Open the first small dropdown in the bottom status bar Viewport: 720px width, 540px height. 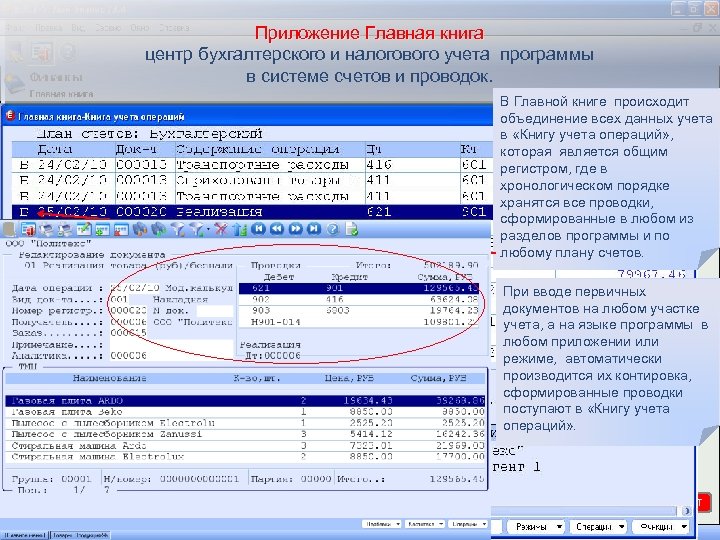(382, 523)
